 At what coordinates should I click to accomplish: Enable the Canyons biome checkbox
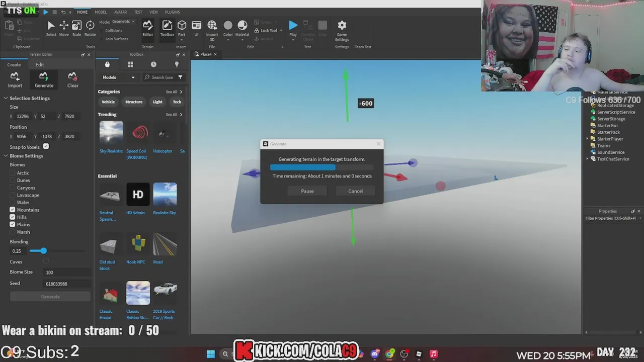(13, 188)
